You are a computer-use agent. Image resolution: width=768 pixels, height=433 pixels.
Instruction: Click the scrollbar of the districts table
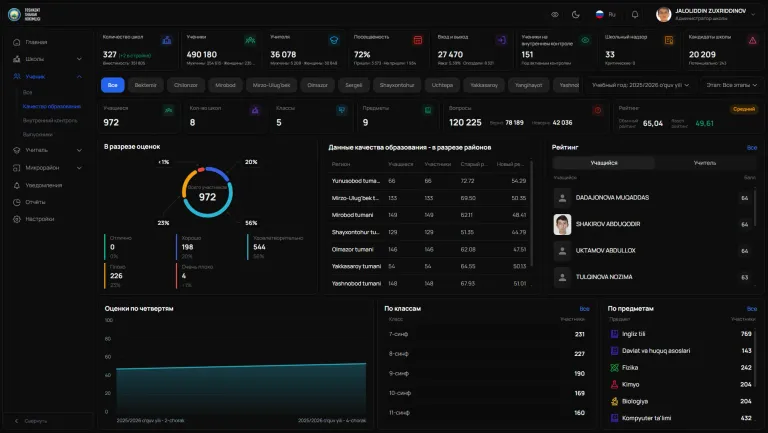coord(530,213)
